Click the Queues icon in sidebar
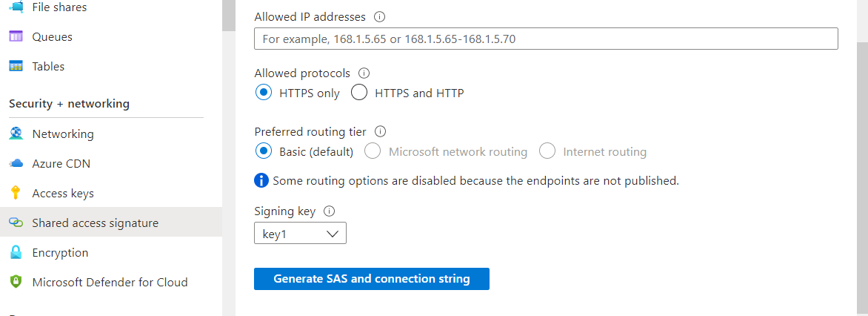Image resolution: width=868 pixels, height=316 pixels. click(16, 36)
